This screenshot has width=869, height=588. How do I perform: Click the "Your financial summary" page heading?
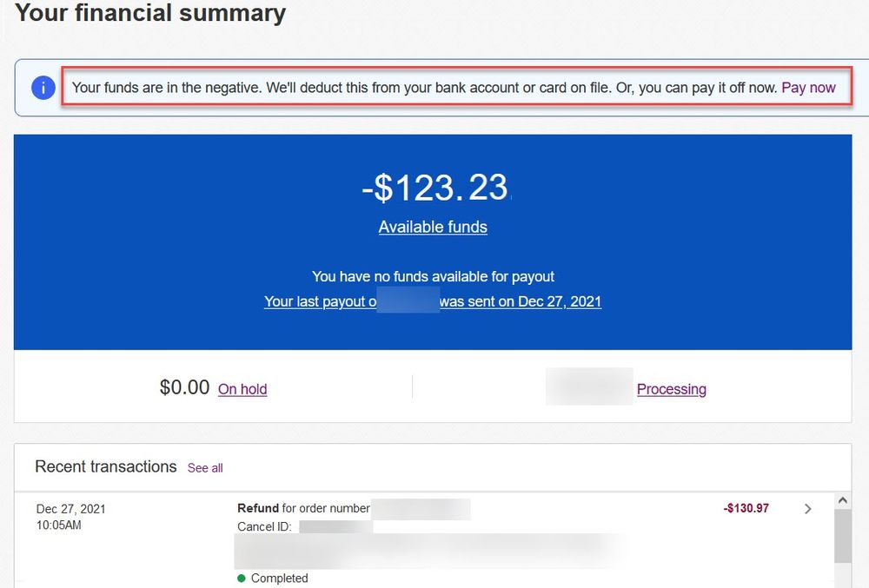[149, 13]
